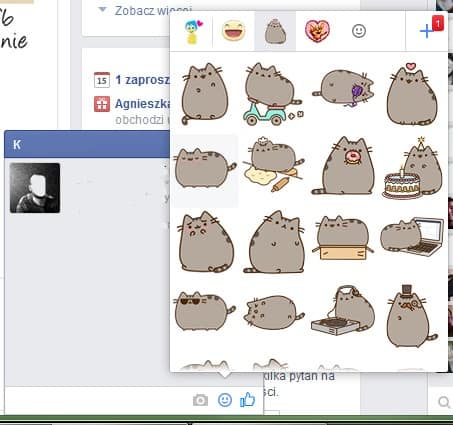Send the angry blushing Pusheen sticker

[205, 242]
